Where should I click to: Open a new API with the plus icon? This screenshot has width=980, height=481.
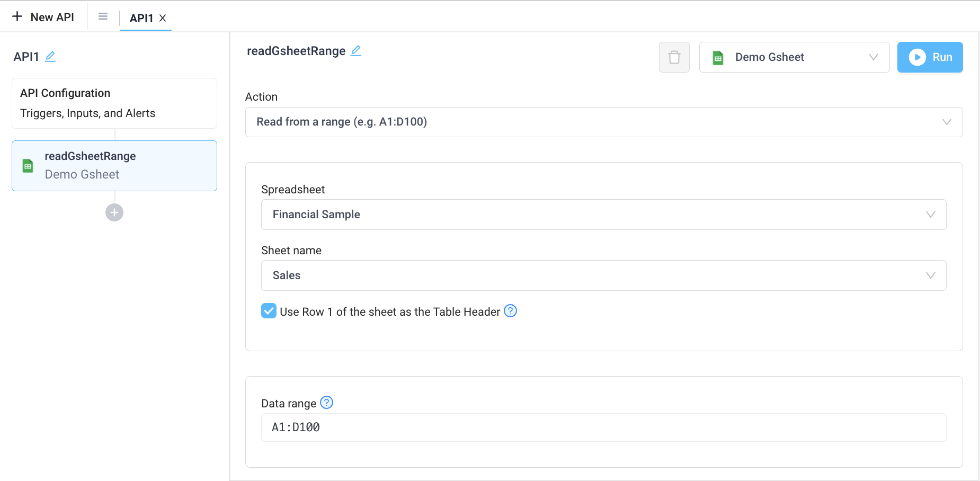17,16
